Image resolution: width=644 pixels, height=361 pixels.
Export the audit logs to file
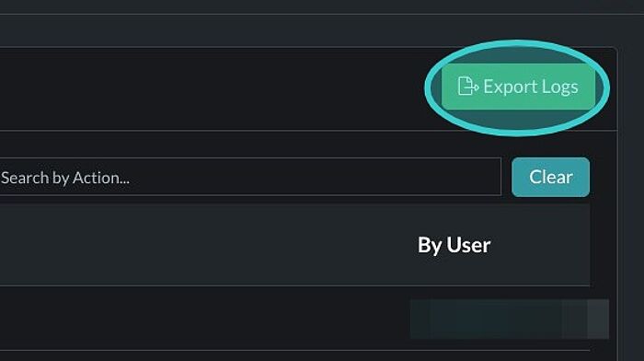(518, 87)
